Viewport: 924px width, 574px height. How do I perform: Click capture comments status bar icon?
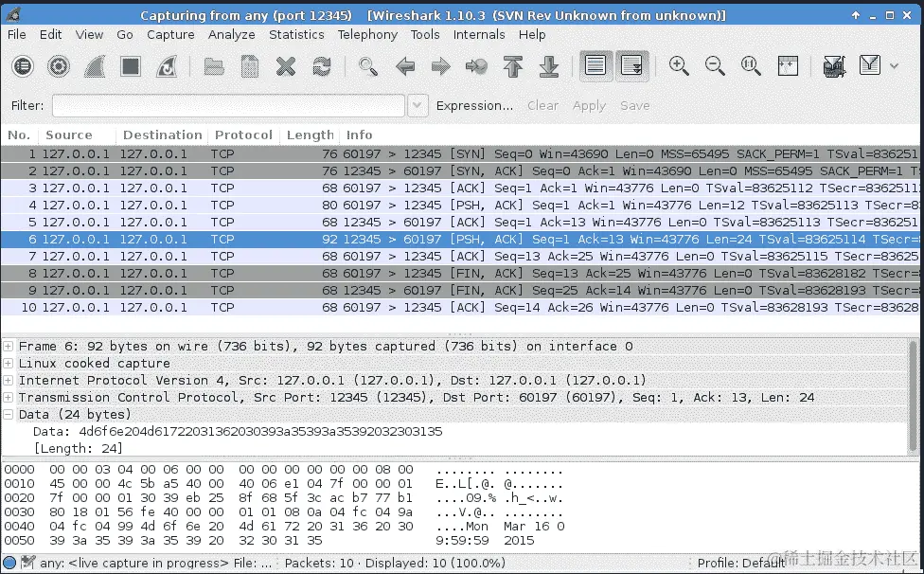pos(27,563)
